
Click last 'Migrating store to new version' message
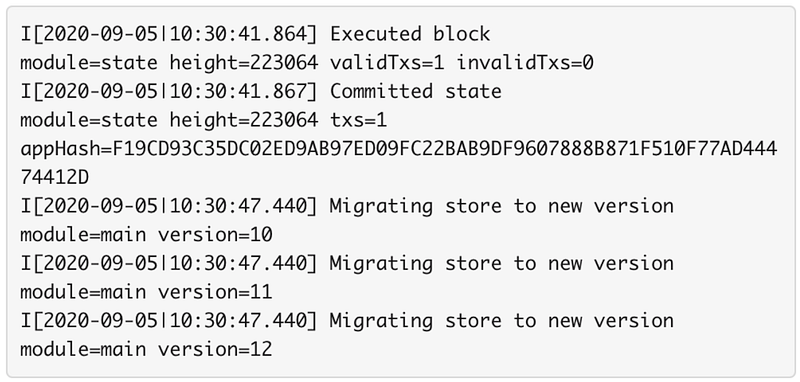pyautogui.click(x=502, y=321)
